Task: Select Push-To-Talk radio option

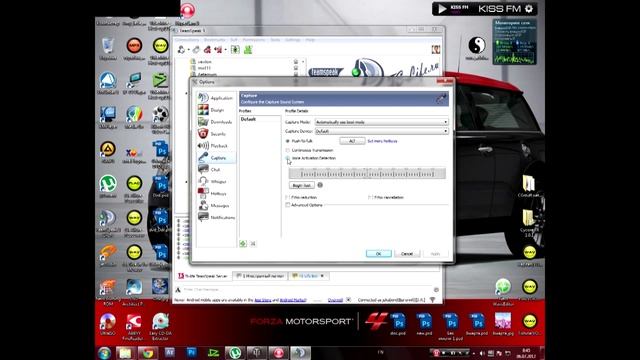Action: (288, 141)
